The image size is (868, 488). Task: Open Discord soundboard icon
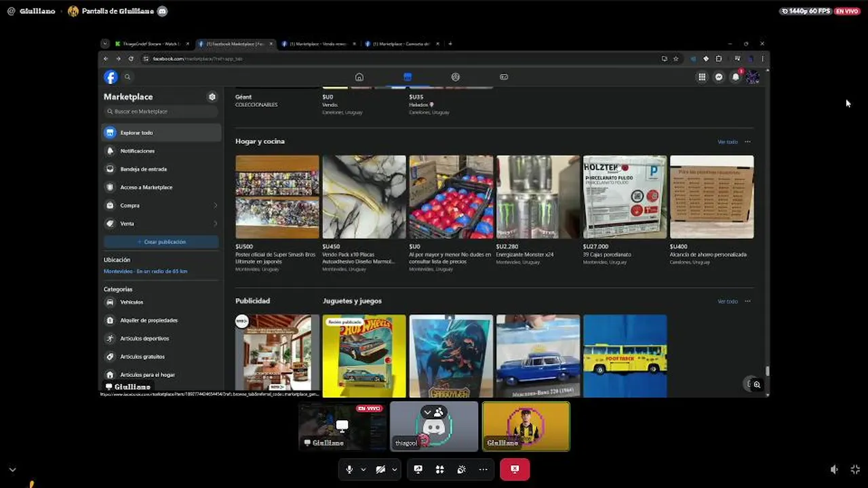coord(461,469)
